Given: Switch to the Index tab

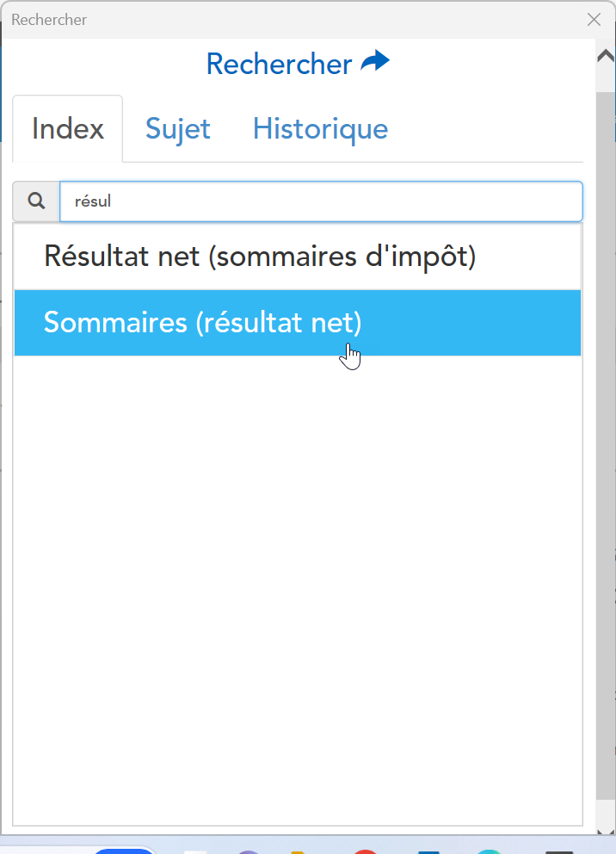Looking at the screenshot, I should (x=68, y=129).
